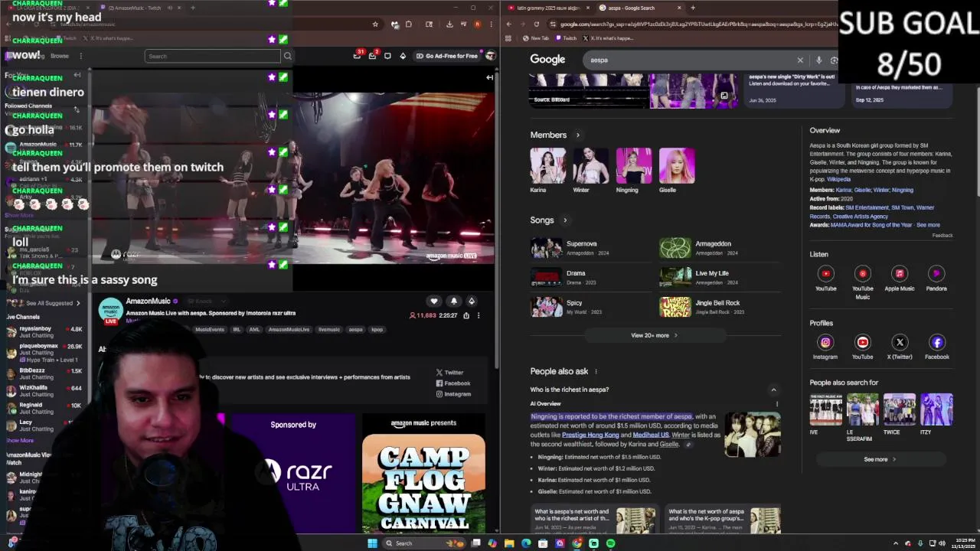
Task: Open the stream three-dot options menu
Action: point(479,315)
